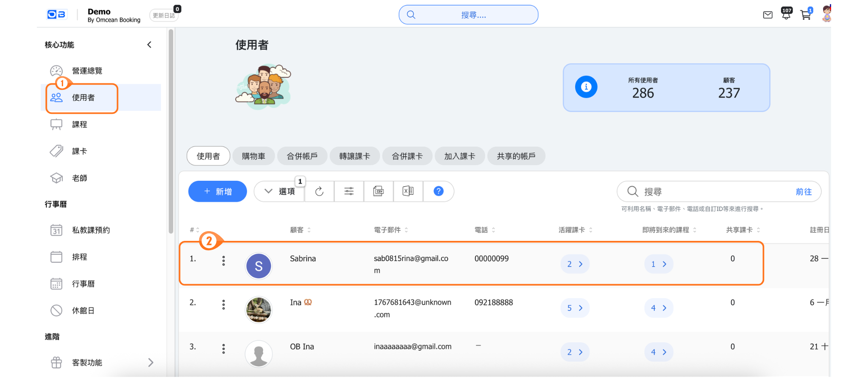
Task: Export the user list as CSV
Action: coord(378,191)
